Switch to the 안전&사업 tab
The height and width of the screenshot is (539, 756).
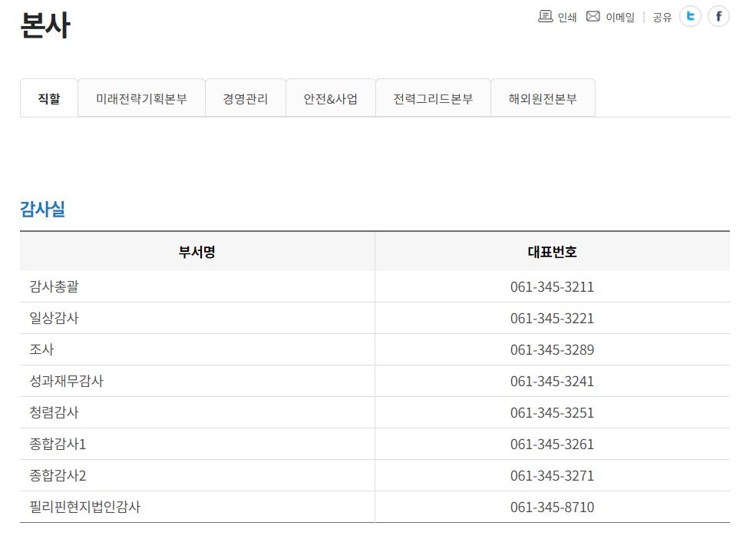(x=331, y=98)
